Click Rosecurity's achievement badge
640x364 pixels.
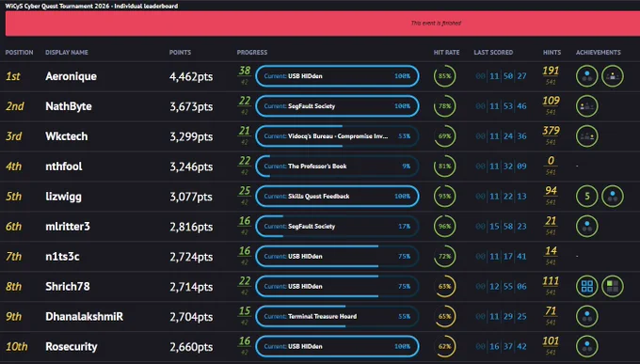coord(587,346)
